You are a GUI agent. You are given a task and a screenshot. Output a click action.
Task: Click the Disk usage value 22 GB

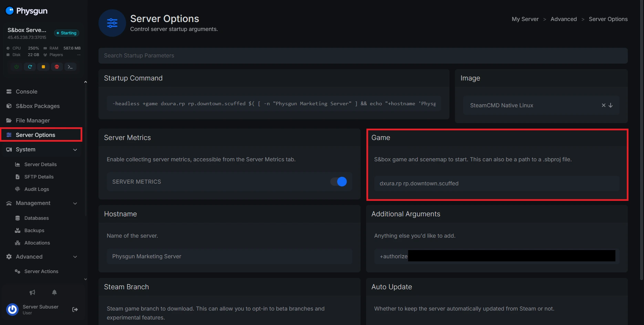[x=33, y=55]
